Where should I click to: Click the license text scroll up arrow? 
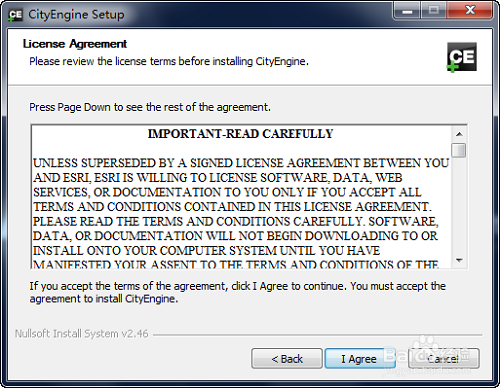[x=459, y=134]
